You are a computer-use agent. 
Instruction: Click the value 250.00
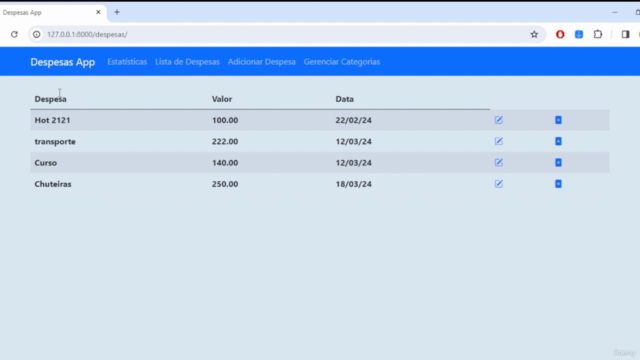click(225, 184)
